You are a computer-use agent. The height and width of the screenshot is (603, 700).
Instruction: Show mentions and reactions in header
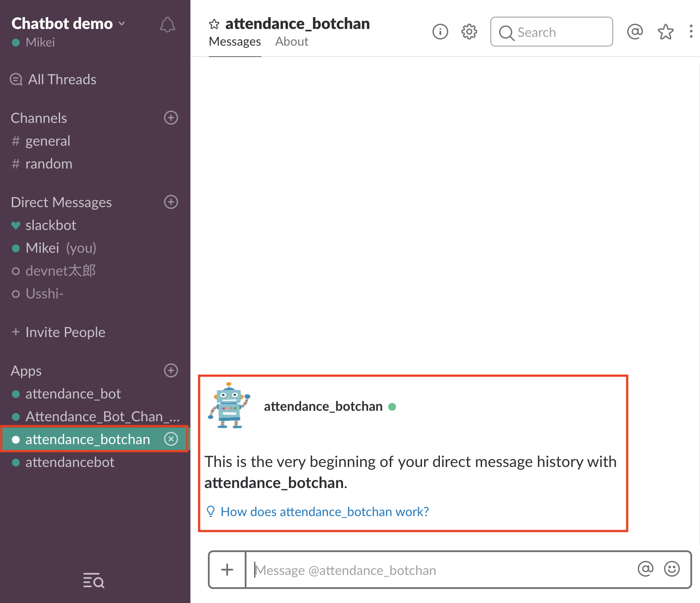click(x=635, y=32)
